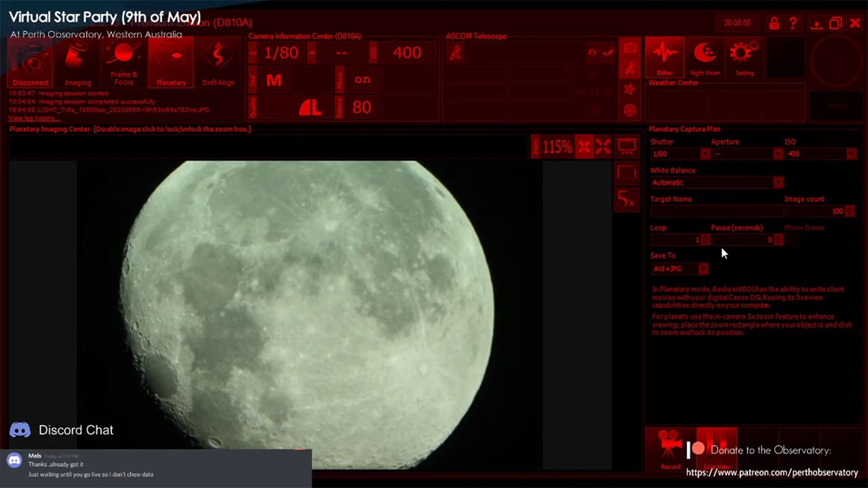Click the battery 80 readout

pyautogui.click(x=361, y=107)
